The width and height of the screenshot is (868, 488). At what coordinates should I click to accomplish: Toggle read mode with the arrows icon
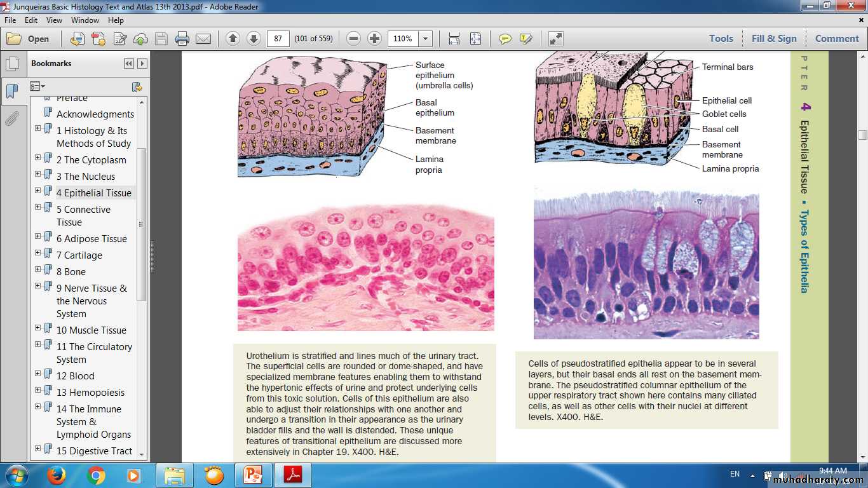coord(556,39)
